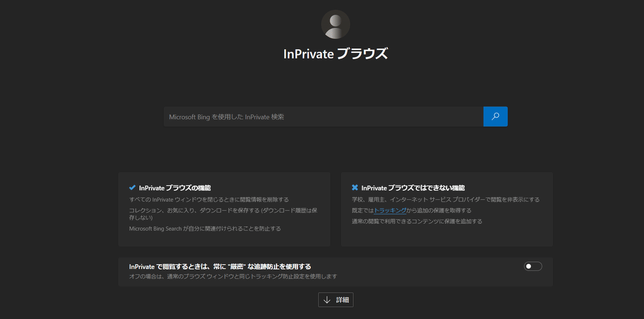The width and height of the screenshot is (644, 319).
Task: Focus the Microsoft Bing InPrivate search field
Action: 324,117
